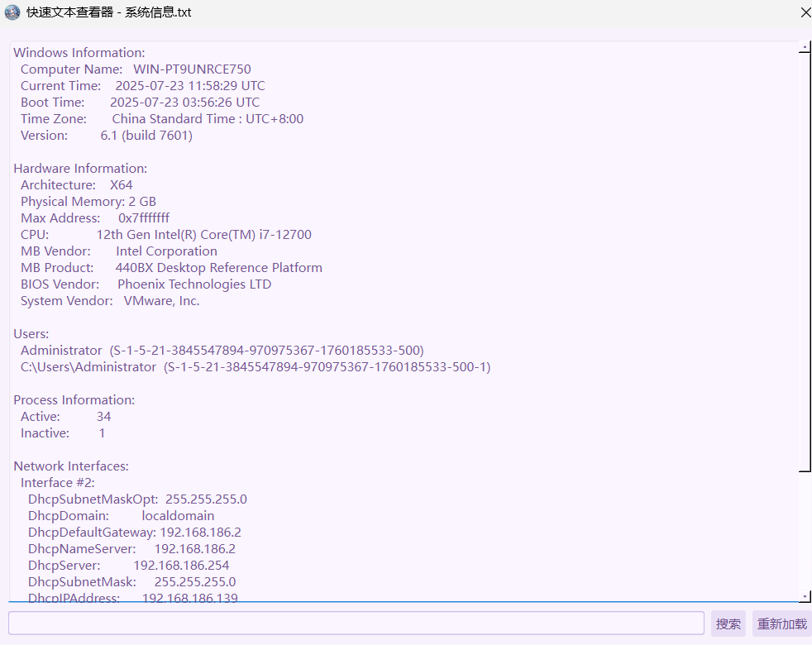The width and height of the screenshot is (812, 645).
Task: Click the Network Interfaces heading
Action: tap(71, 466)
